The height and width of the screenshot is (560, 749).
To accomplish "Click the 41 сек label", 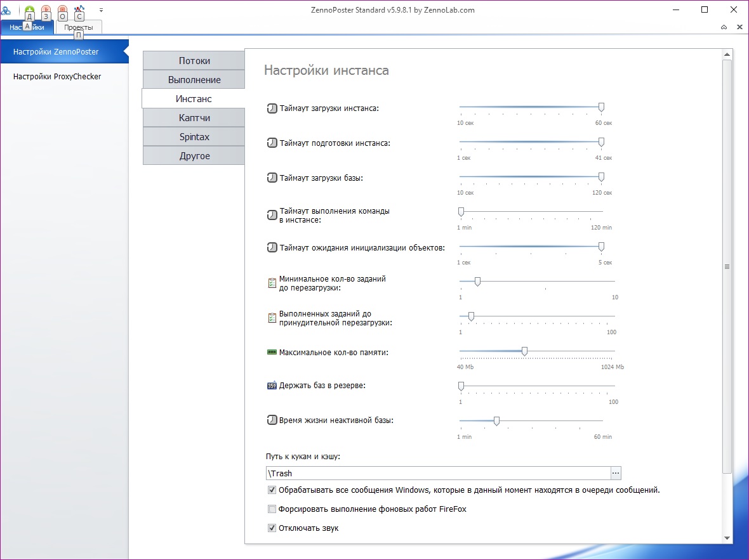I will coord(603,158).
